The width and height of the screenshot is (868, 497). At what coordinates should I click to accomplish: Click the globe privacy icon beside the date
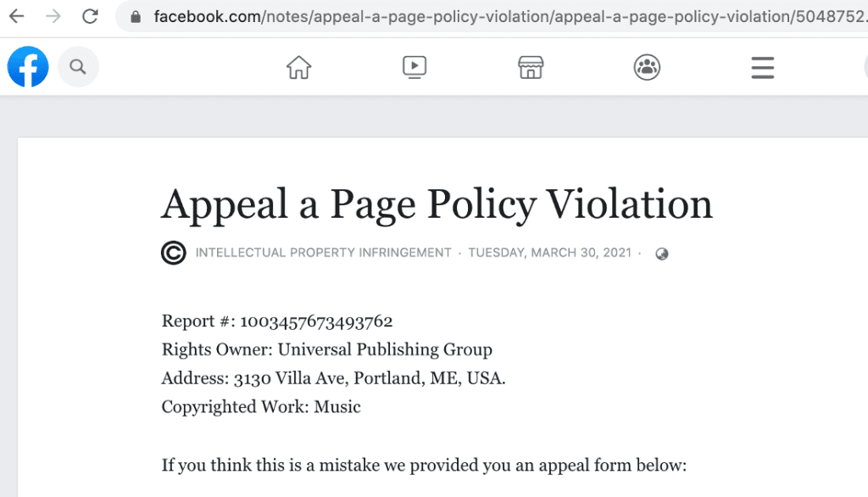pos(662,253)
